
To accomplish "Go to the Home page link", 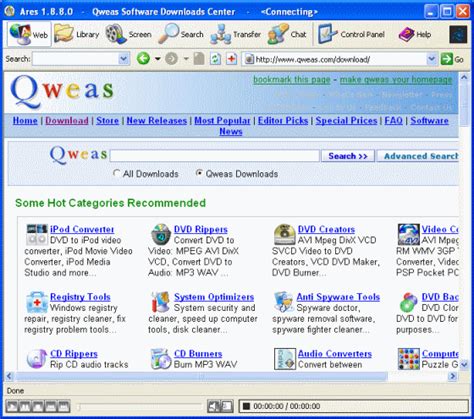I will (25, 120).
